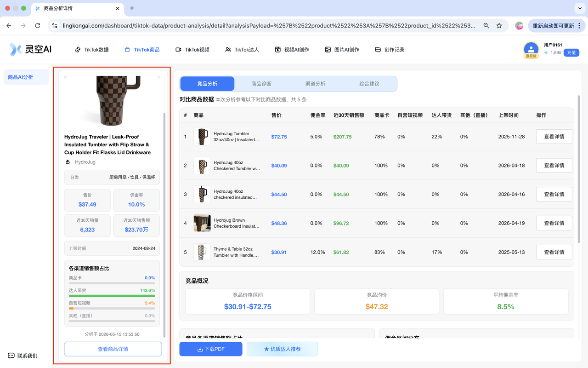The height and width of the screenshot is (368, 588).
Task: Open the TikTok视频 menu
Action: (192, 50)
